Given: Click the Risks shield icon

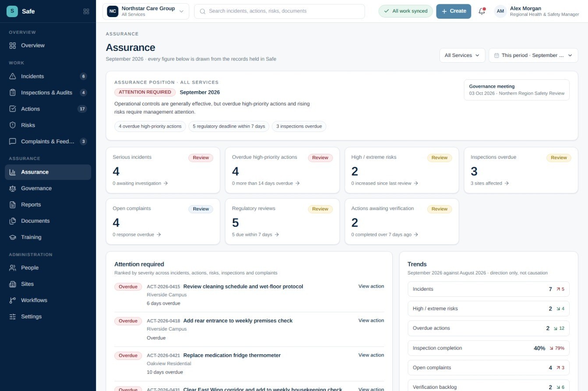Looking at the screenshot, I should click(x=13, y=125).
